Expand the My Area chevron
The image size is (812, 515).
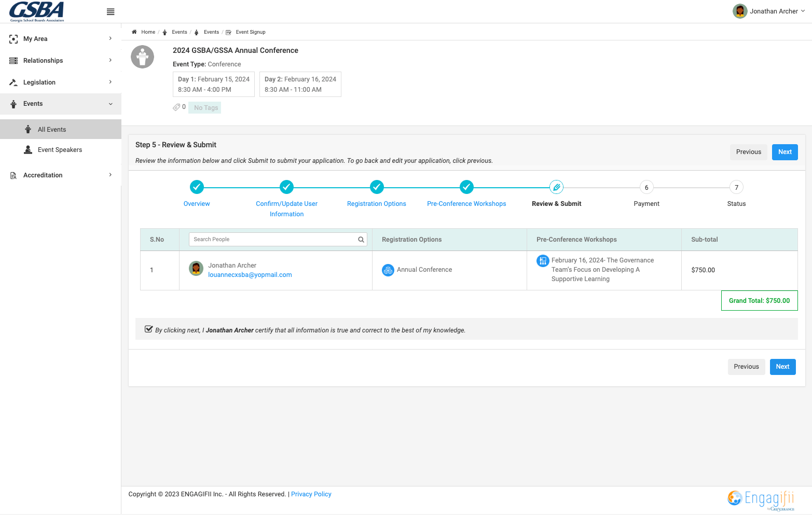click(111, 38)
